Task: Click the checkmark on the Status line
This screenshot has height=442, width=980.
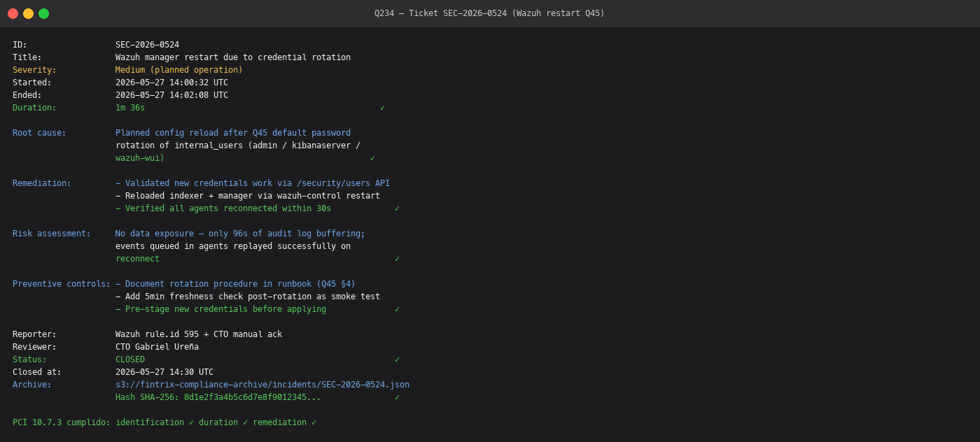Action: point(397,359)
